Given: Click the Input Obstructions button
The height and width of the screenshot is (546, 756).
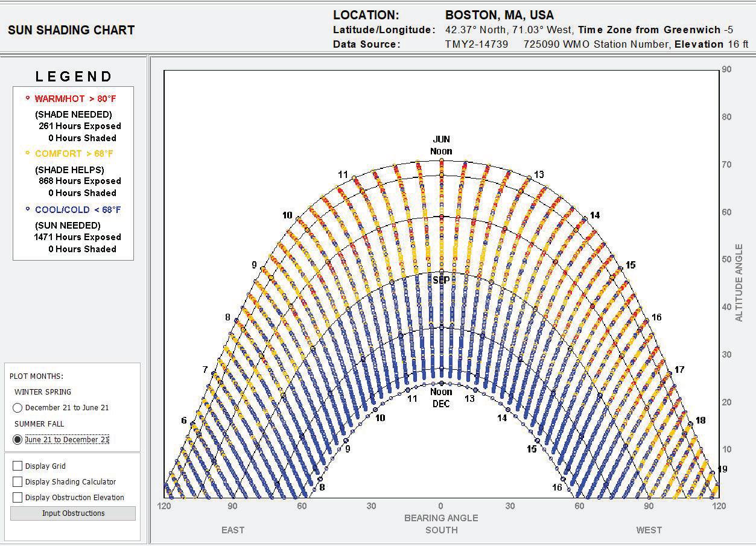Looking at the screenshot, I should pyautogui.click(x=73, y=513).
